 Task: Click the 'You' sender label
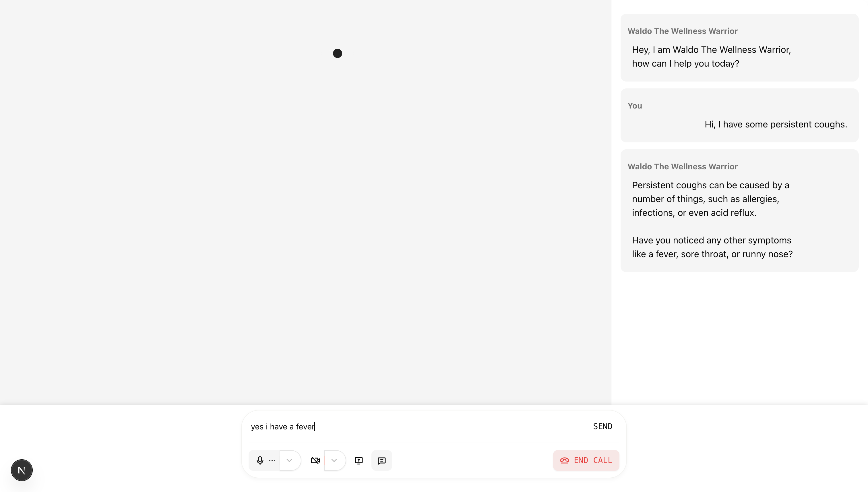click(635, 106)
